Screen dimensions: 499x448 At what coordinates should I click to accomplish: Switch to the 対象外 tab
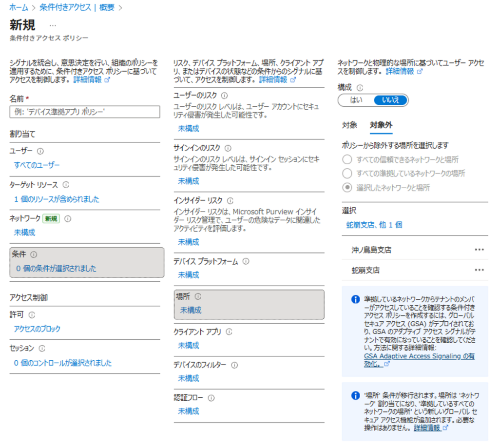point(381,125)
